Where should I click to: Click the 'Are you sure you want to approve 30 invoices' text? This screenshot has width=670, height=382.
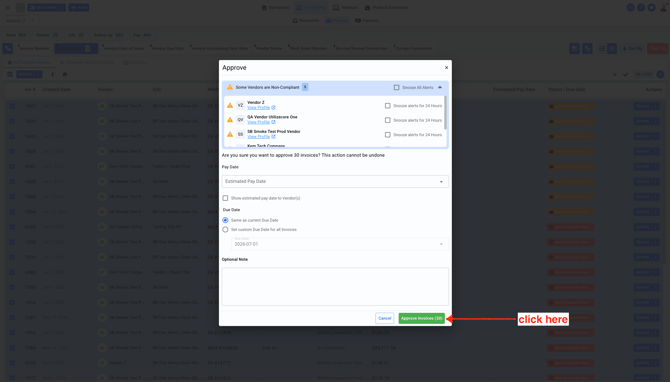pos(303,156)
